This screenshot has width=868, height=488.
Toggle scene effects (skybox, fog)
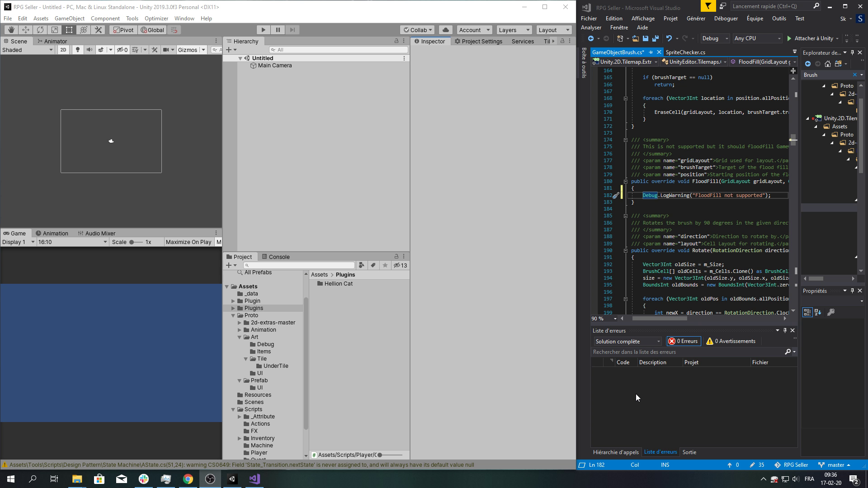[x=101, y=50]
